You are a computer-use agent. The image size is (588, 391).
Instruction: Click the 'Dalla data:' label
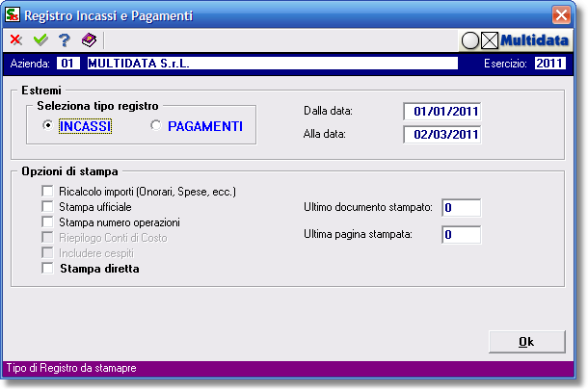328,111
